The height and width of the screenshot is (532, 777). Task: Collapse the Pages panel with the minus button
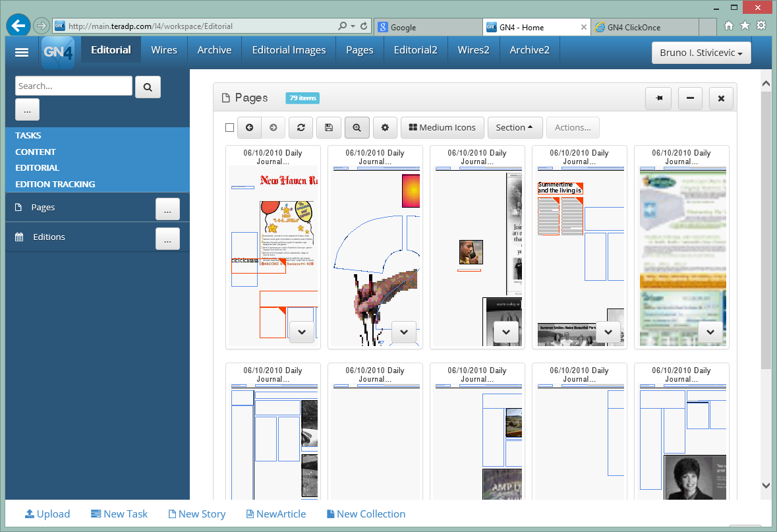pyautogui.click(x=690, y=98)
